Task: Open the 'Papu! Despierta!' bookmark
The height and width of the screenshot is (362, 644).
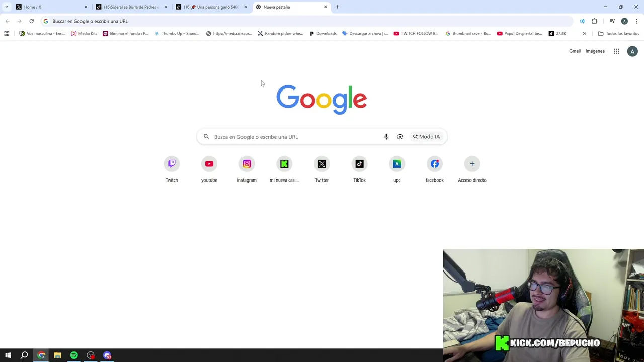Action: pos(520,34)
